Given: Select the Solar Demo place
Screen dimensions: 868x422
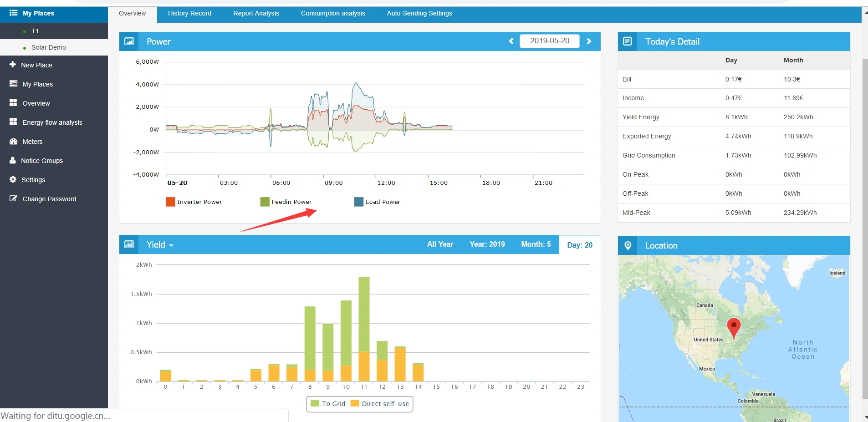Looking at the screenshot, I should click(x=48, y=47).
